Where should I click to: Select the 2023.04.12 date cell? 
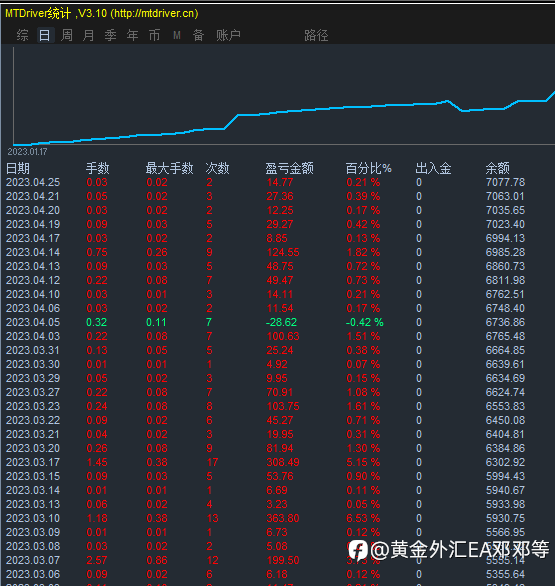tap(33, 280)
